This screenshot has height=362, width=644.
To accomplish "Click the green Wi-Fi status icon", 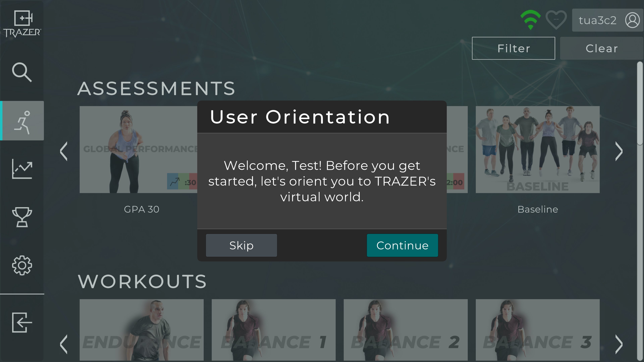I will [x=530, y=20].
